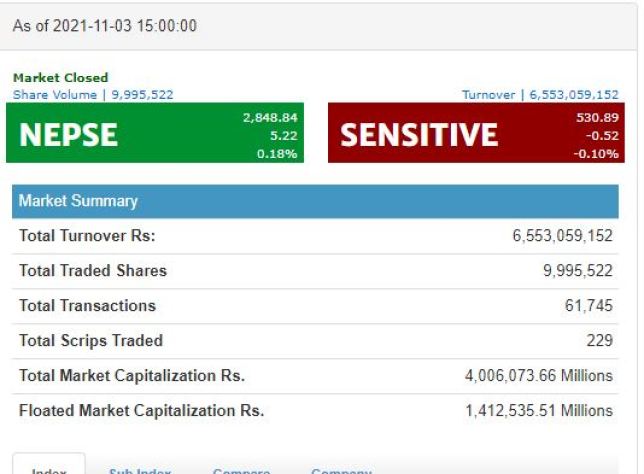Click the Market Summary header bar

pos(315,201)
